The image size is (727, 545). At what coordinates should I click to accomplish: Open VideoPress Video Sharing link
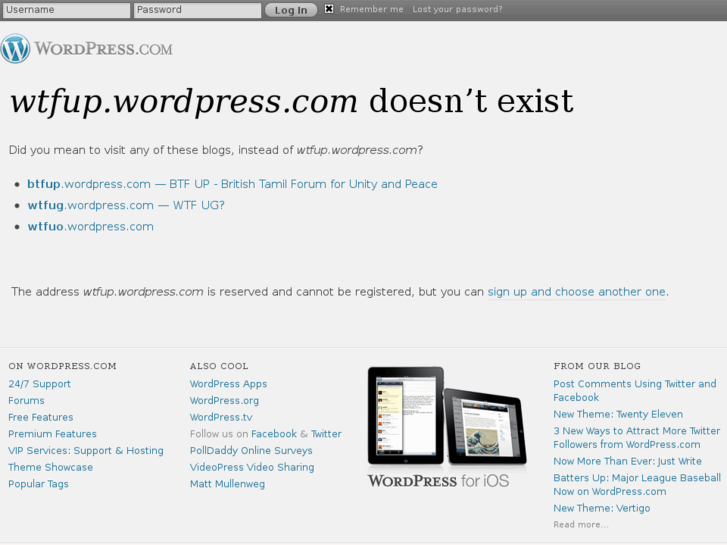[x=252, y=467]
